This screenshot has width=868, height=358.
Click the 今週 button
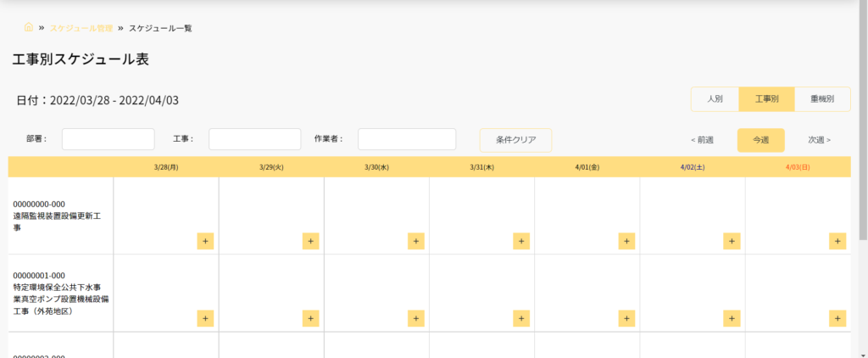click(x=760, y=140)
